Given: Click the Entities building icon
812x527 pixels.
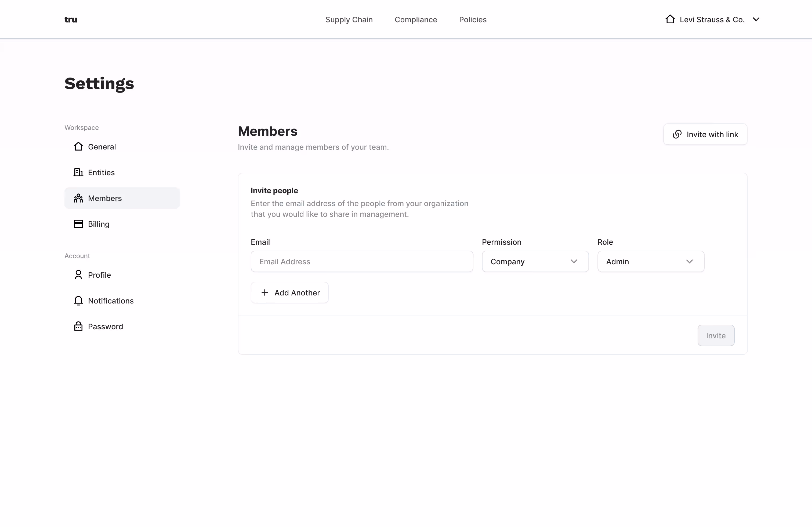Looking at the screenshot, I should (78, 172).
